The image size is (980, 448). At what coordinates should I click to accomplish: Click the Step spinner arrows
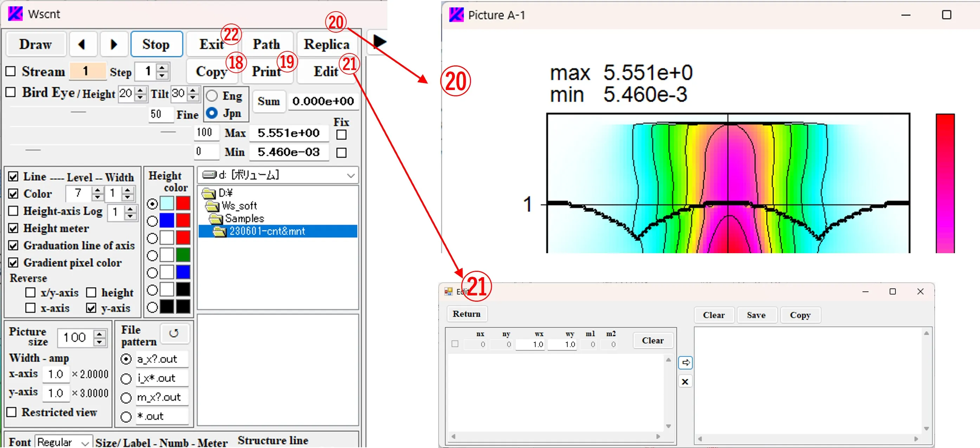tap(162, 71)
